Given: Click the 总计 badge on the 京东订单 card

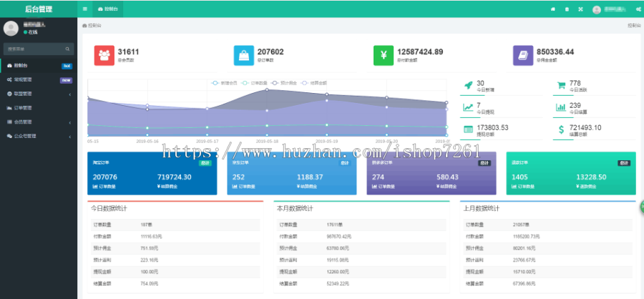Looking at the screenshot, I should click(x=345, y=163).
